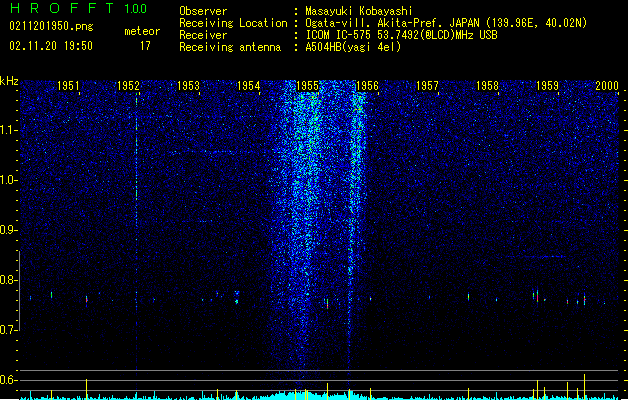Click the "meteor" counter label
This screenshot has height=400, width=629.
coord(142,31)
